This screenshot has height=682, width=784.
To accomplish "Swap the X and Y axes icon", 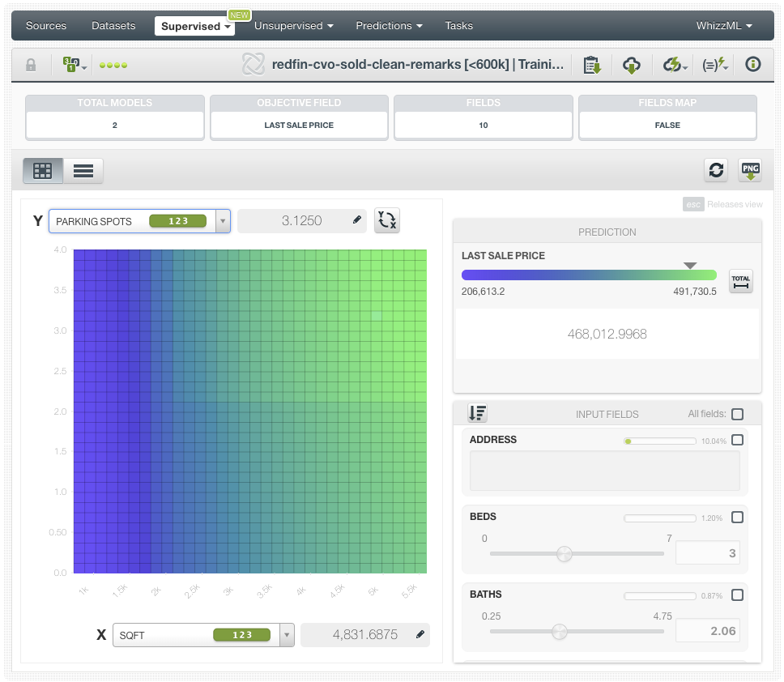I will pyautogui.click(x=386, y=220).
